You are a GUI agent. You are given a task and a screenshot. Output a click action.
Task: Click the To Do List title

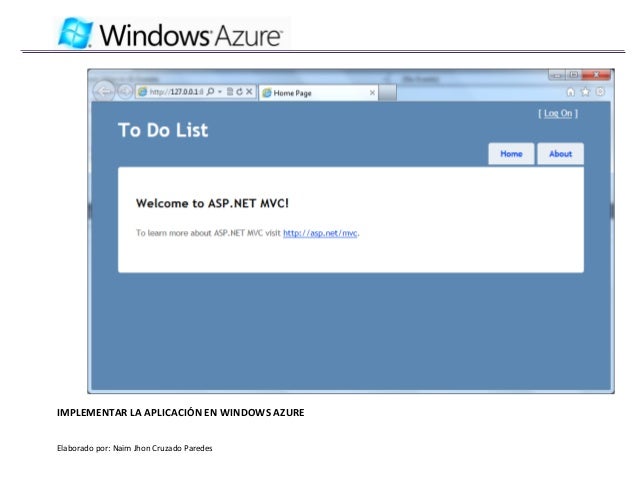click(x=163, y=130)
